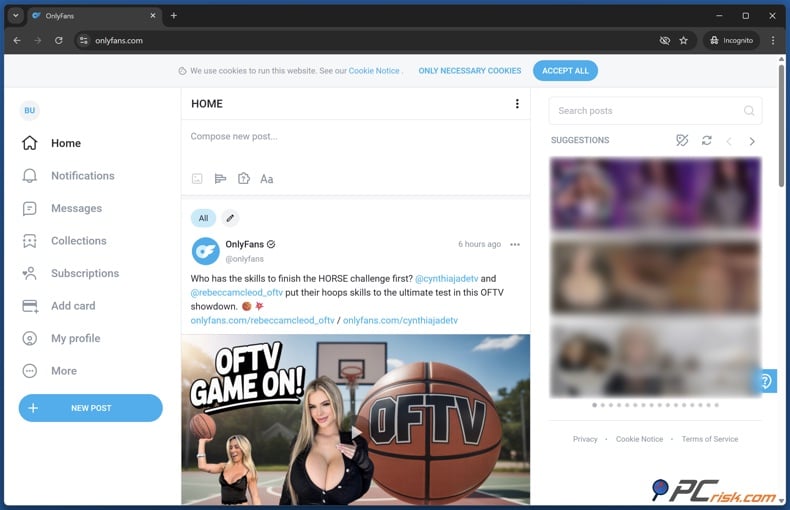Screen dimensions: 790x510
Task: Click the ACCEPT ALL cookies button
Action: pyautogui.click(x=565, y=71)
